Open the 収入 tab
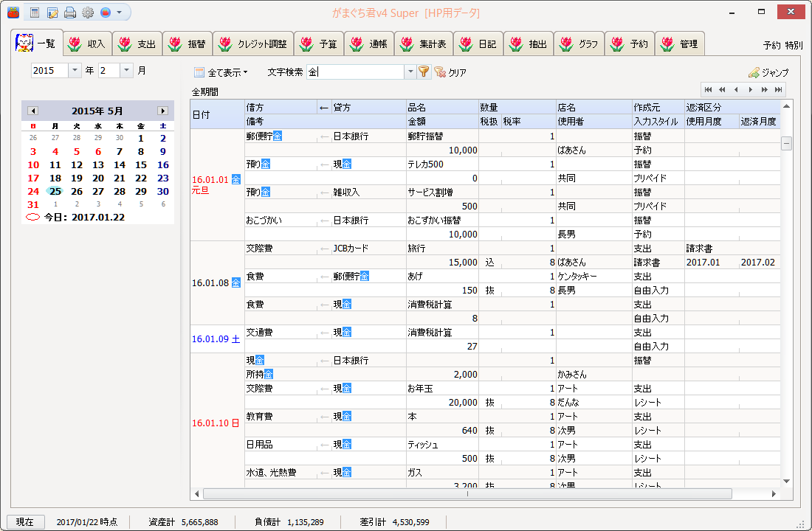Image resolution: width=812 pixels, height=531 pixels. 88,44
